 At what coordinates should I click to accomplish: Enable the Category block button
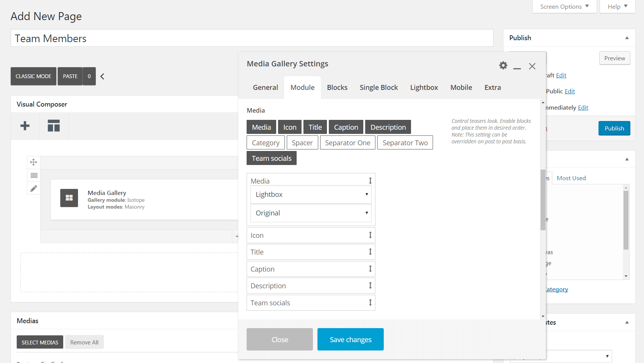click(266, 143)
